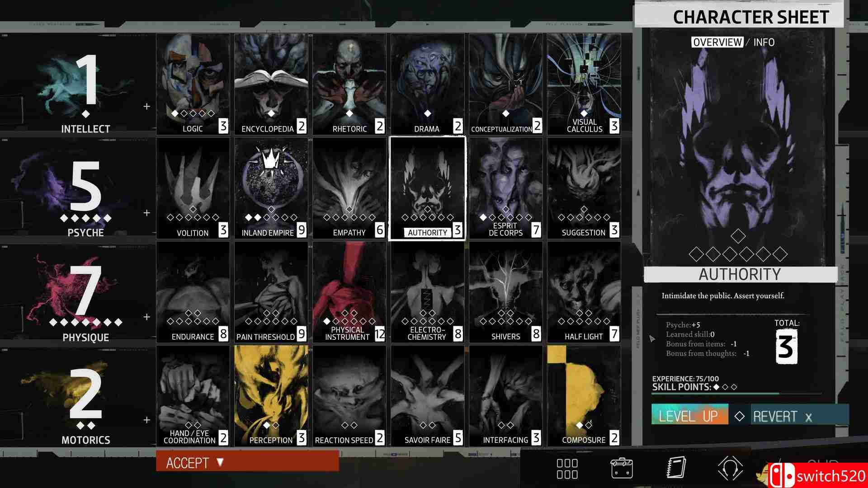Switch to the Info tab
This screenshot has width=868, height=488.
click(x=764, y=42)
